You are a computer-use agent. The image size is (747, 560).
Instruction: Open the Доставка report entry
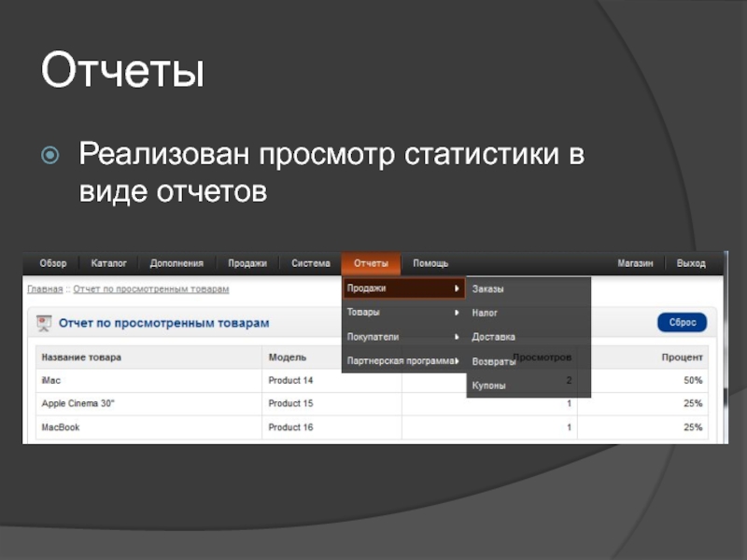[x=493, y=337]
